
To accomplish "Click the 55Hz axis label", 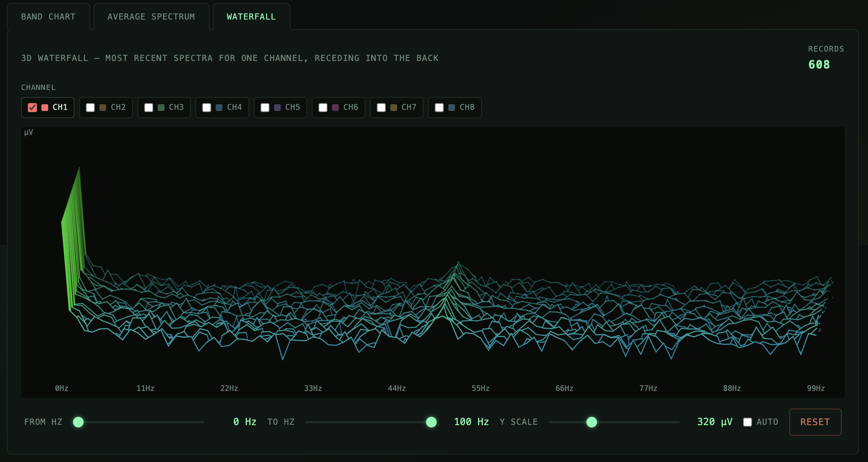I will coord(481,388).
